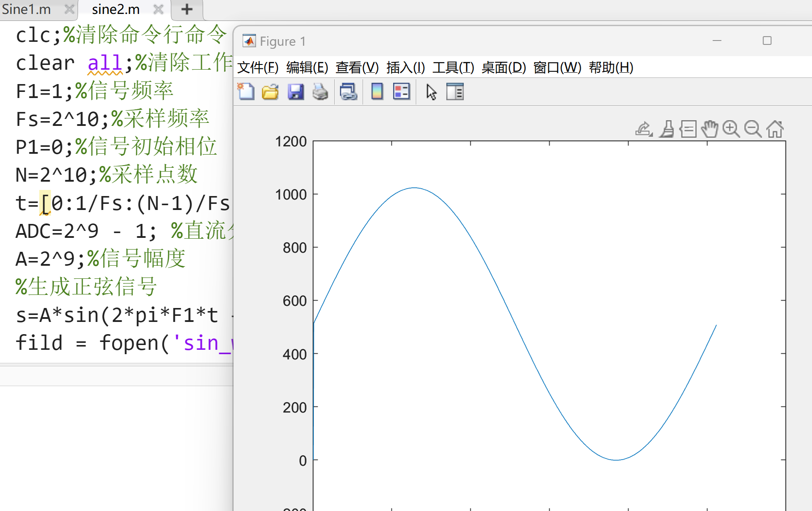
Task: Click the Link Plot icon
Action: pyautogui.click(x=348, y=92)
